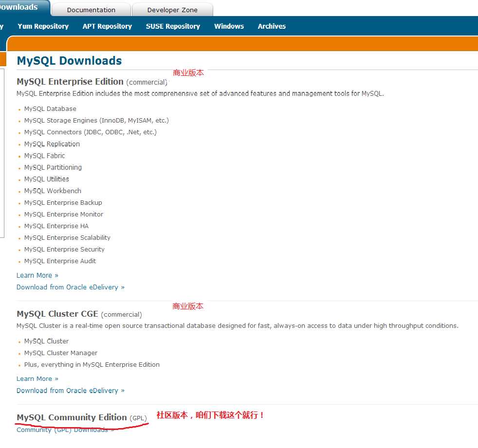
Task: Select the MySQL Enterprise HA item
Action: [x=56, y=226]
